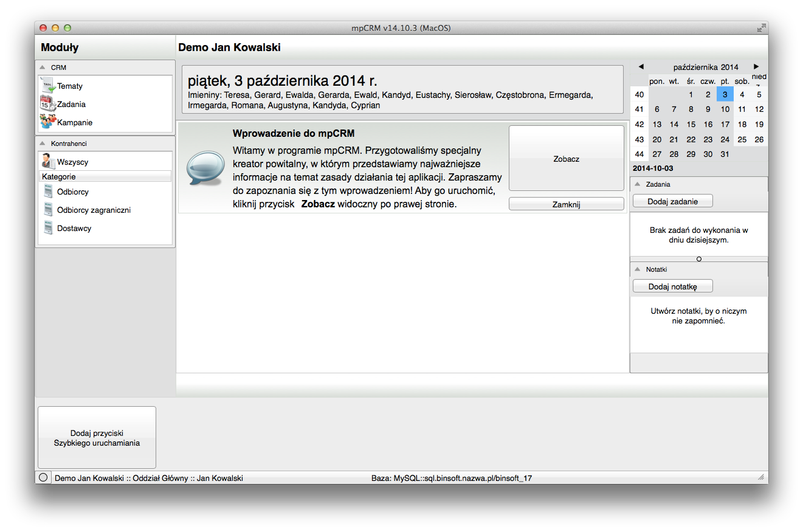Select the Wszyscy contractor icon
The height and width of the screenshot is (532, 803).
tap(48, 162)
